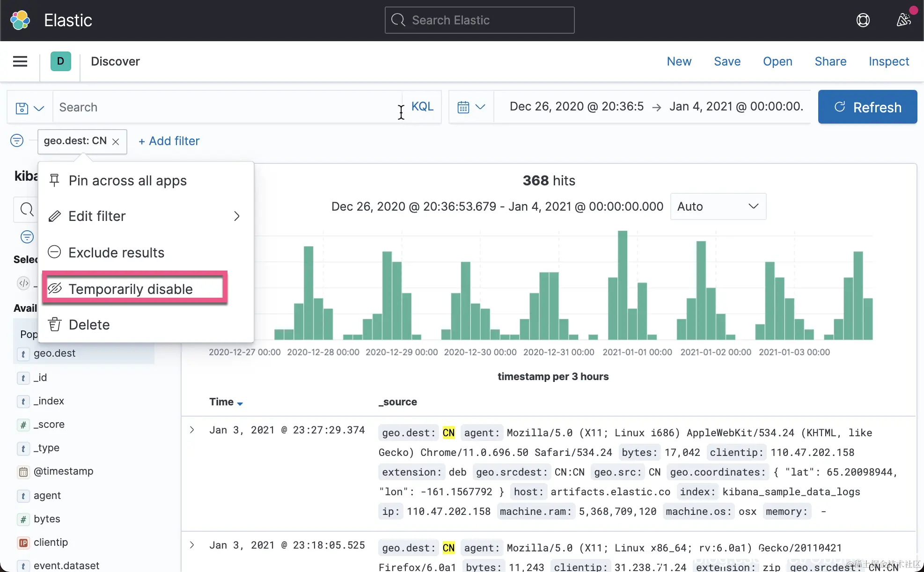Expand the first document row Jan 3 23:27:29
Viewport: 924px width, 572px height.
tap(192, 430)
